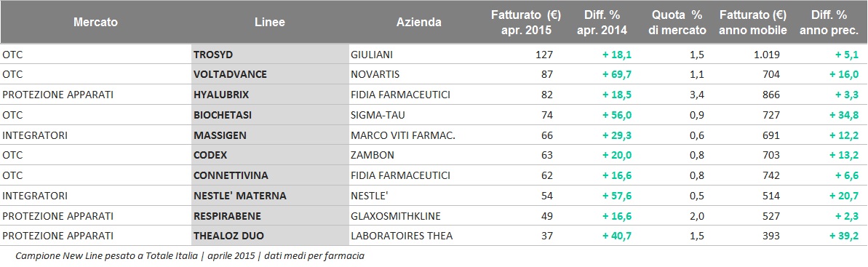The image size is (868, 267).
Task: Select the +69,7 growth value
Action: coord(615,74)
